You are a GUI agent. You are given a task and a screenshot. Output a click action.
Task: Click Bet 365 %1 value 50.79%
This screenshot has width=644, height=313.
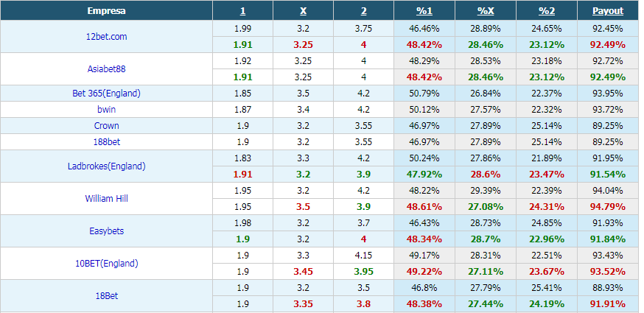pyautogui.click(x=424, y=94)
